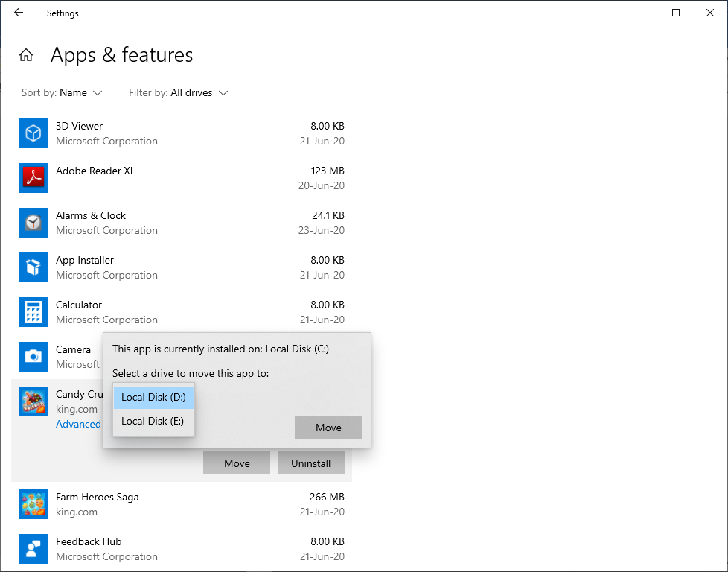Go to Settings home via house icon
Image resolution: width=728 pixels, height=572 pixels.
[x=26, y=55]
